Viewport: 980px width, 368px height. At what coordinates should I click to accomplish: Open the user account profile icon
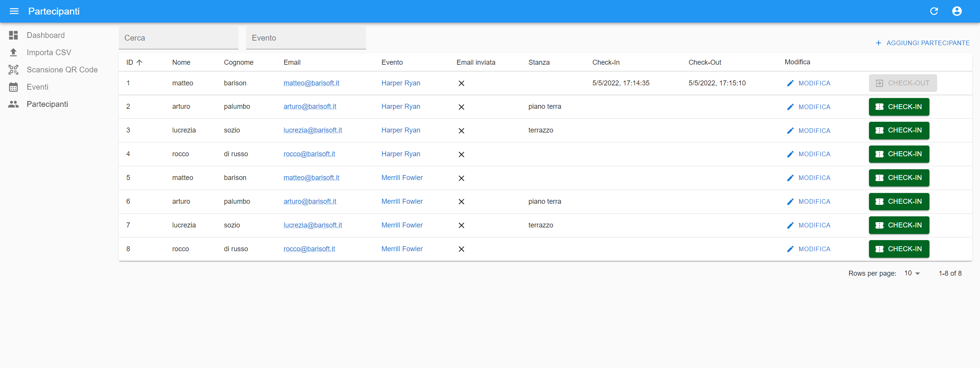pos(957,11)
